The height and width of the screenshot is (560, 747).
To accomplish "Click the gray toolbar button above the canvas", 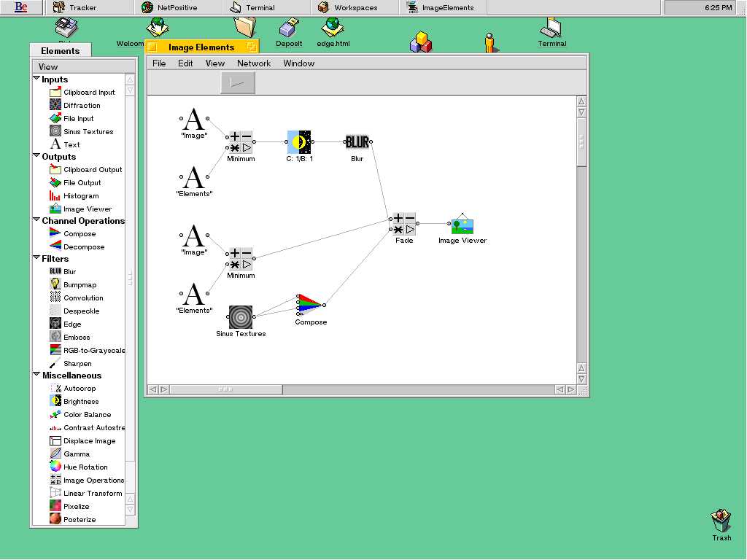I will point(238,83).
